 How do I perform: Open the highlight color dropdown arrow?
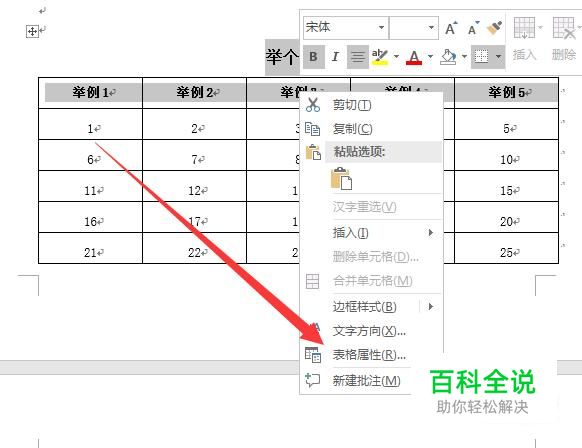[396, 57]
